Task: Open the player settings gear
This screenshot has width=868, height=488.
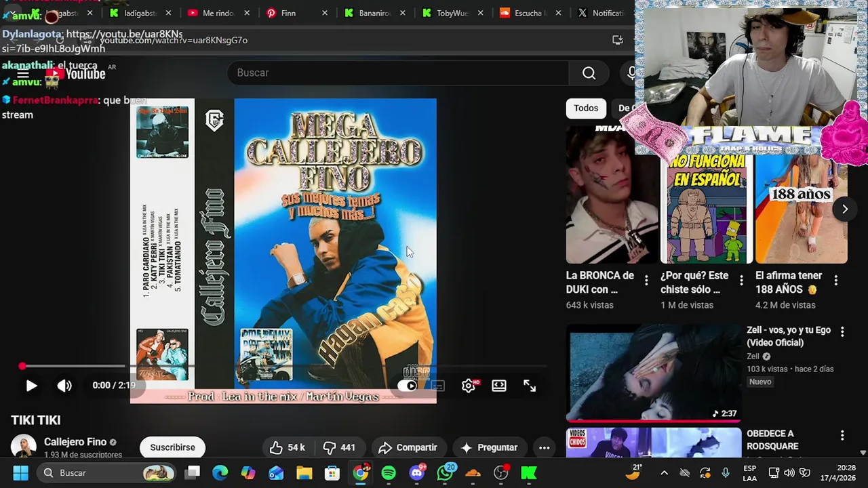Action: [x=469, y=386]
